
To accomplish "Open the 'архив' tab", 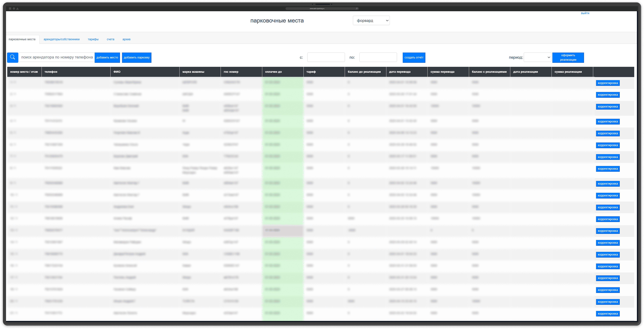I will click(126, 39).
